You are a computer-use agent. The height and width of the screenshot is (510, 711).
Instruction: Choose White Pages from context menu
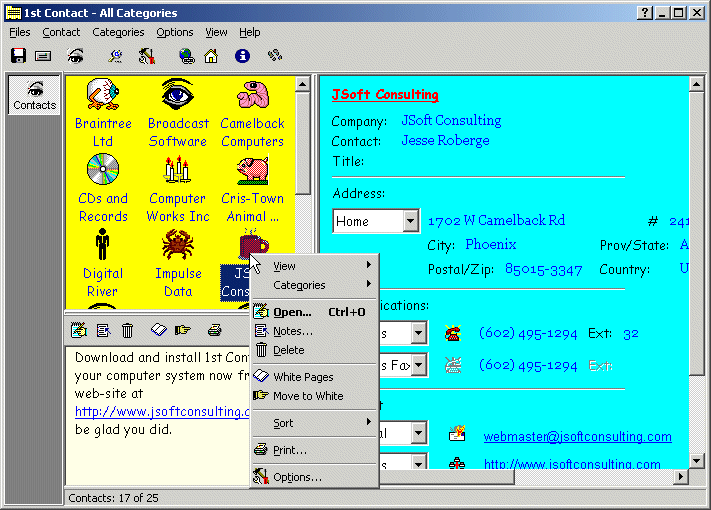tap(314, 377)
